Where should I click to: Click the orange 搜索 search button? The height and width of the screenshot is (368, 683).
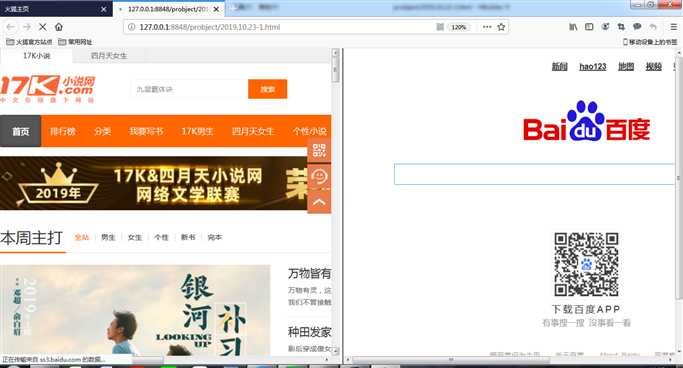click(x=267, y=89)
